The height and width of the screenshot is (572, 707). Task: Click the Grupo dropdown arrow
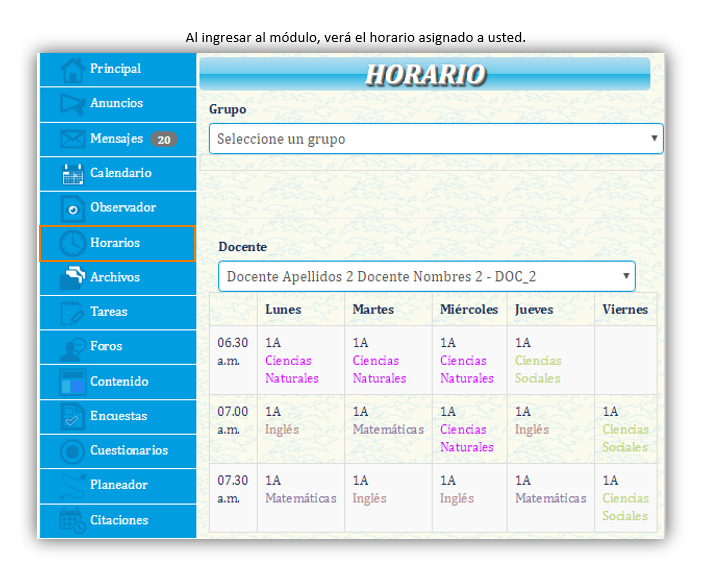[x=654, y=138]
